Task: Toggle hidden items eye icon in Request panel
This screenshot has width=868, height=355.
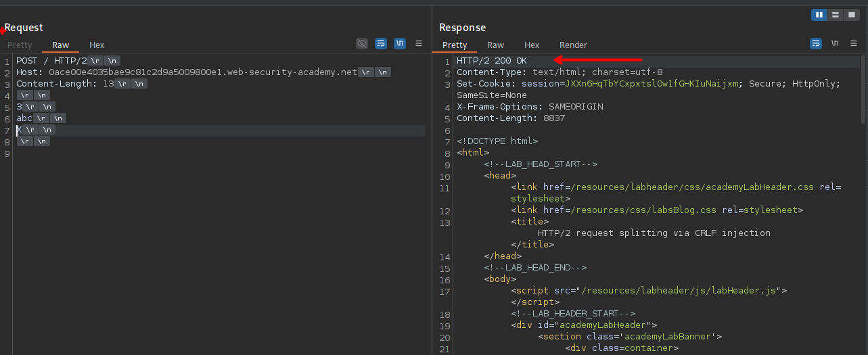Action: tap(362, 43)
